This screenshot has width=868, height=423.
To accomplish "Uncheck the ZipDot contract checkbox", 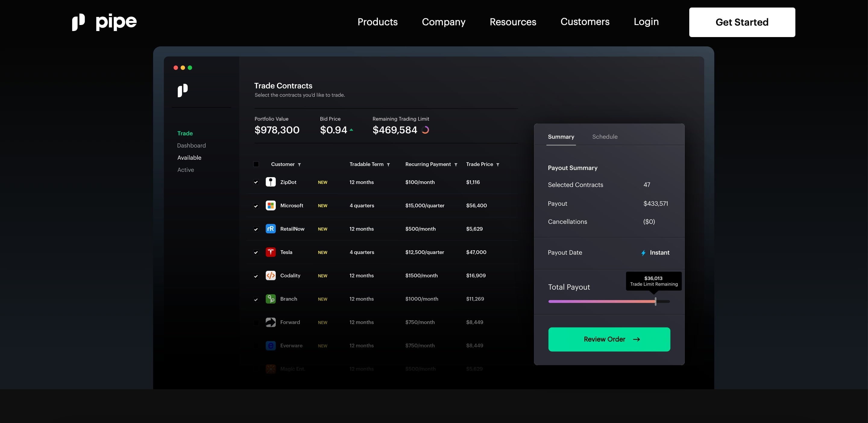I will pyautogui.click(x=256, y=182).
